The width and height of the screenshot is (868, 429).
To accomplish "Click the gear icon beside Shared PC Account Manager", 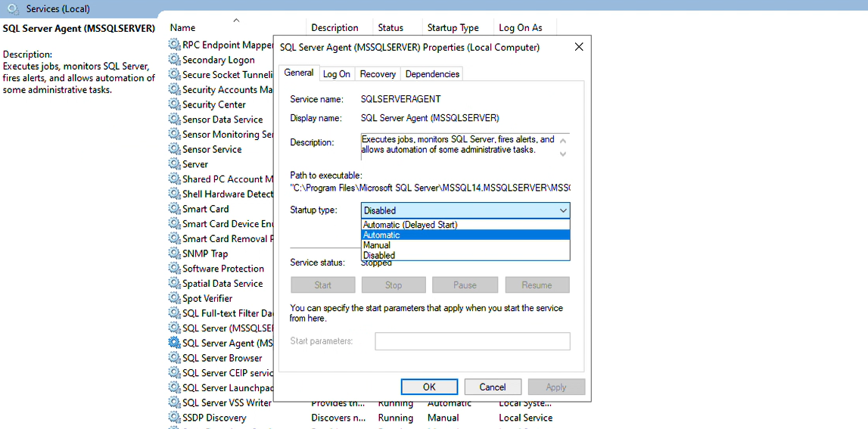I will (174, 179).
